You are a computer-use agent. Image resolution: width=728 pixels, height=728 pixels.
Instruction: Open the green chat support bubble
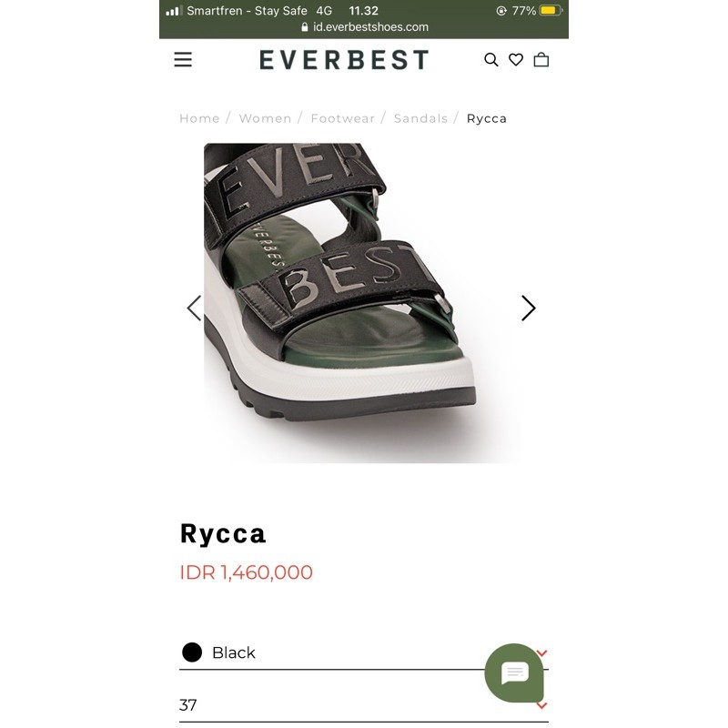(x=514, y=672)
